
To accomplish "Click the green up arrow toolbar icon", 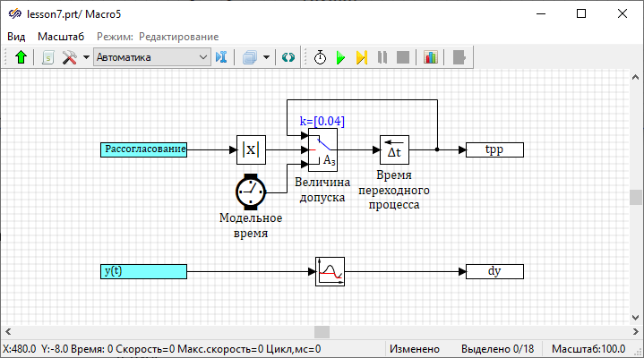I will tap(21, 57).
